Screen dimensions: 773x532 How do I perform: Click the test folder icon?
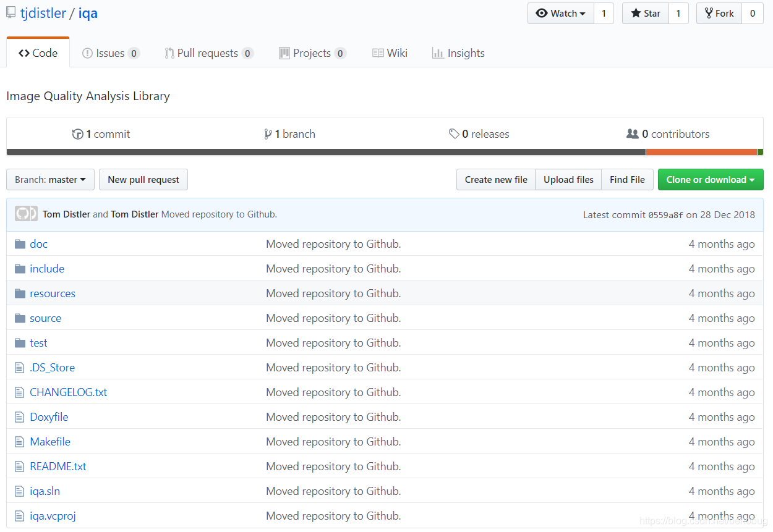(x=20, y=343)
